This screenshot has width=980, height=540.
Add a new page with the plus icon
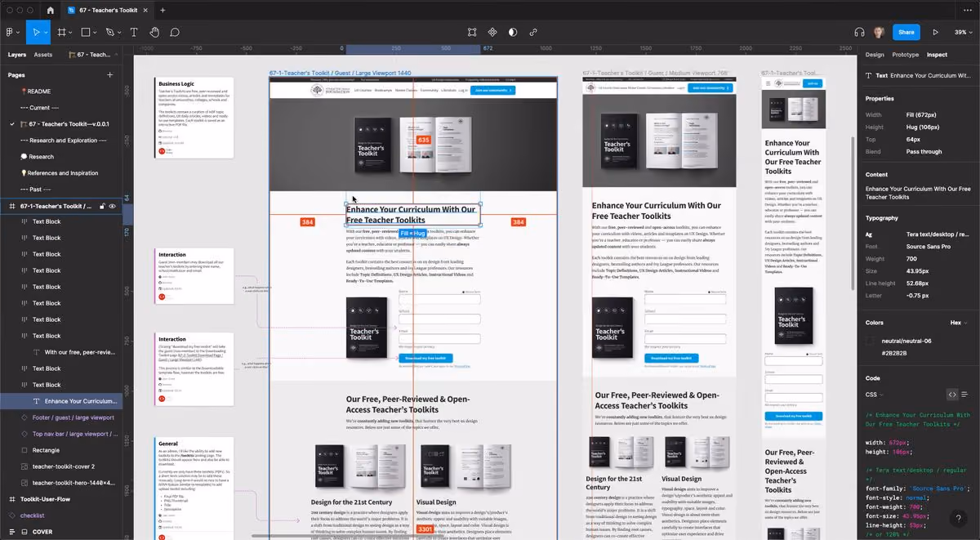[110, 75]
